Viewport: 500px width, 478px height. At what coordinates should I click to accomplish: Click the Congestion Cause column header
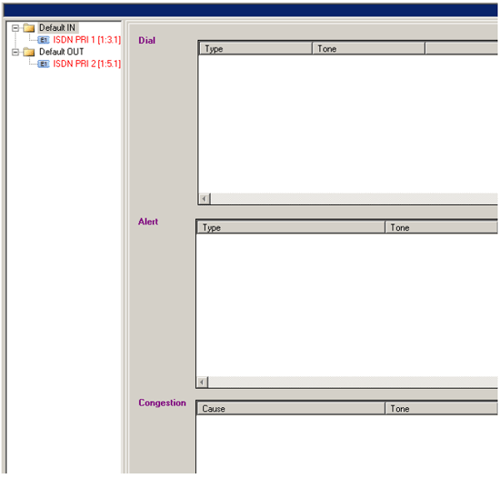(291, 409)
